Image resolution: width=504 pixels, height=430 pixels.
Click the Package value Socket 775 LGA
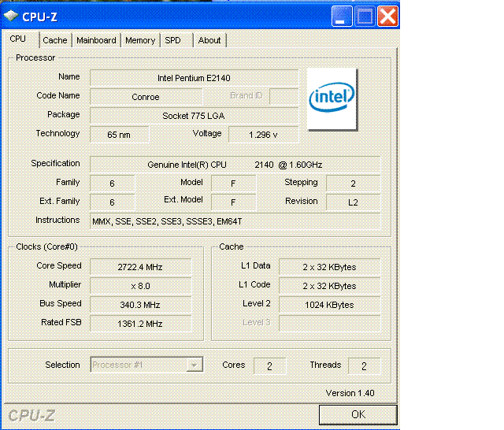tap(194, 116)
